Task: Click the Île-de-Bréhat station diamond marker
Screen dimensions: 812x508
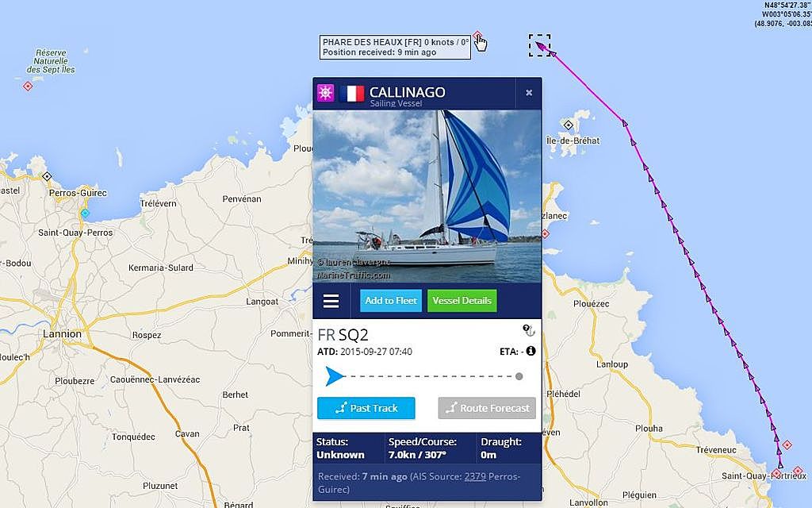Action: pos(568,125)
